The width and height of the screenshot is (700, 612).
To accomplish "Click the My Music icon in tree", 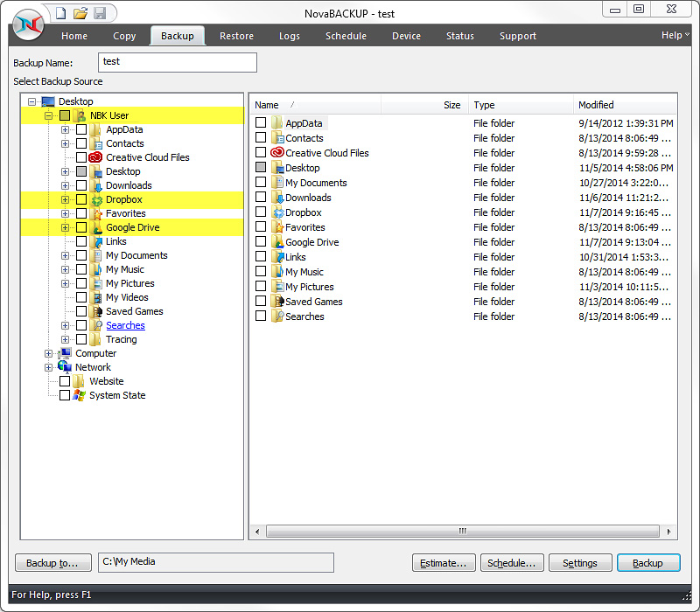I will point(96,270).
